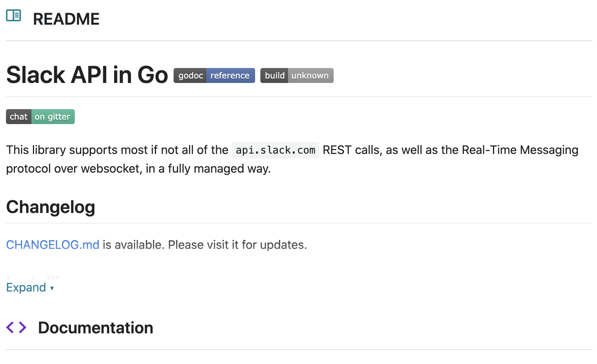Open the CHANGELOG.md link

[x=53, y=245]
